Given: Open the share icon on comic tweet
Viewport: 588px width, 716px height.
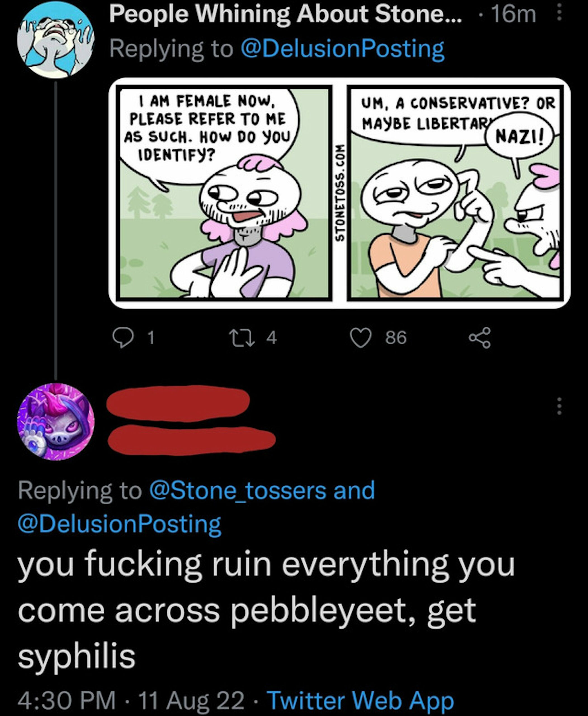Looking at the screenshot, I should click(479, 338).
